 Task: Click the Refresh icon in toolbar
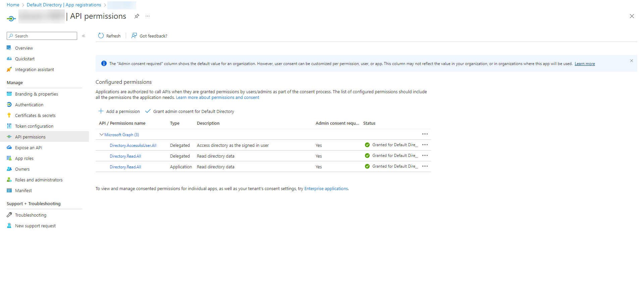pyautogui.click(x=101, y=36)
